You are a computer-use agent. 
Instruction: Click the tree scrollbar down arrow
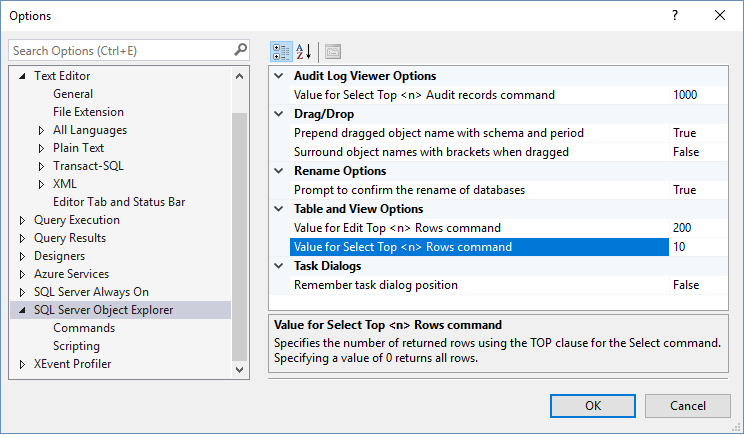point(240,370)
